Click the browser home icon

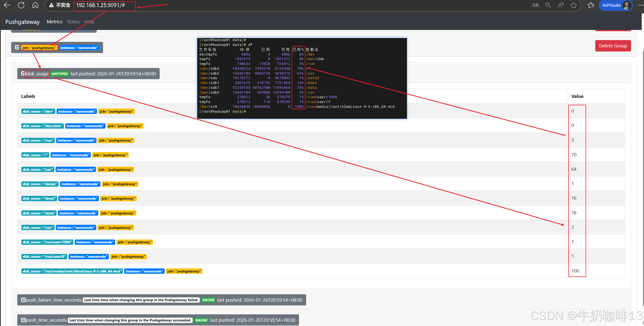point(35,5)
